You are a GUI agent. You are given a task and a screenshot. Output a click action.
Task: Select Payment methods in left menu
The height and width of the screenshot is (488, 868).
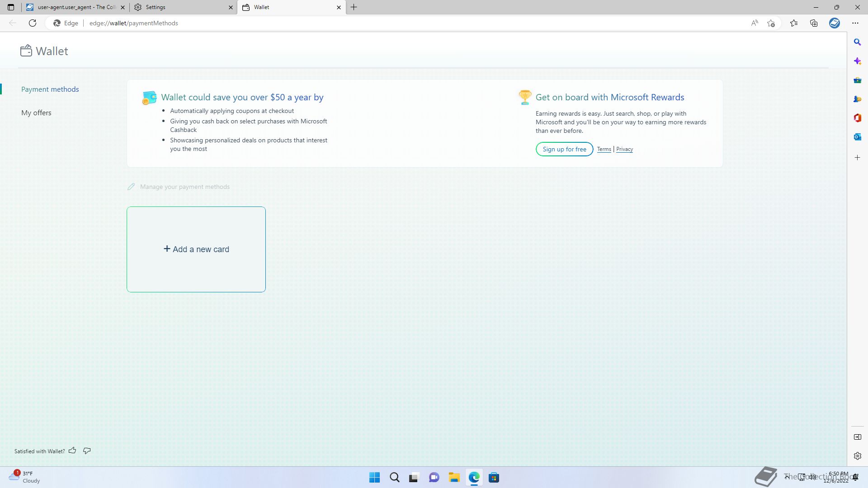pos(50,89)
